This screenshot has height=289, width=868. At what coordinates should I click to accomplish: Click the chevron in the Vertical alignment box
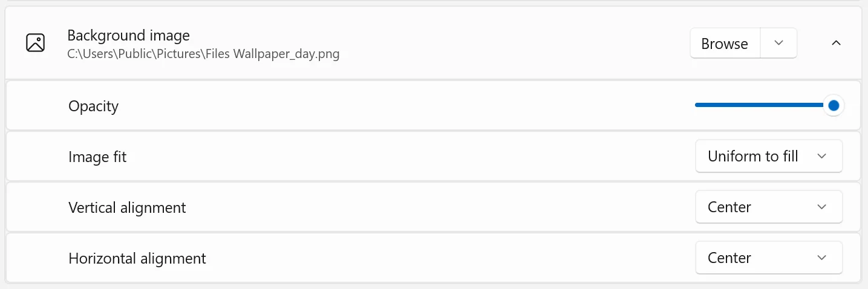point(821,207)
